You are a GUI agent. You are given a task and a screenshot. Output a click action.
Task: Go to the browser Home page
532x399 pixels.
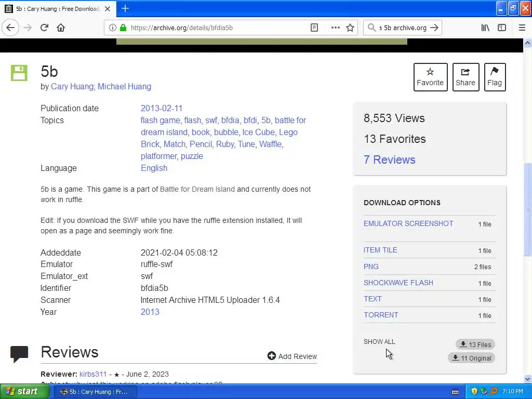61,28
